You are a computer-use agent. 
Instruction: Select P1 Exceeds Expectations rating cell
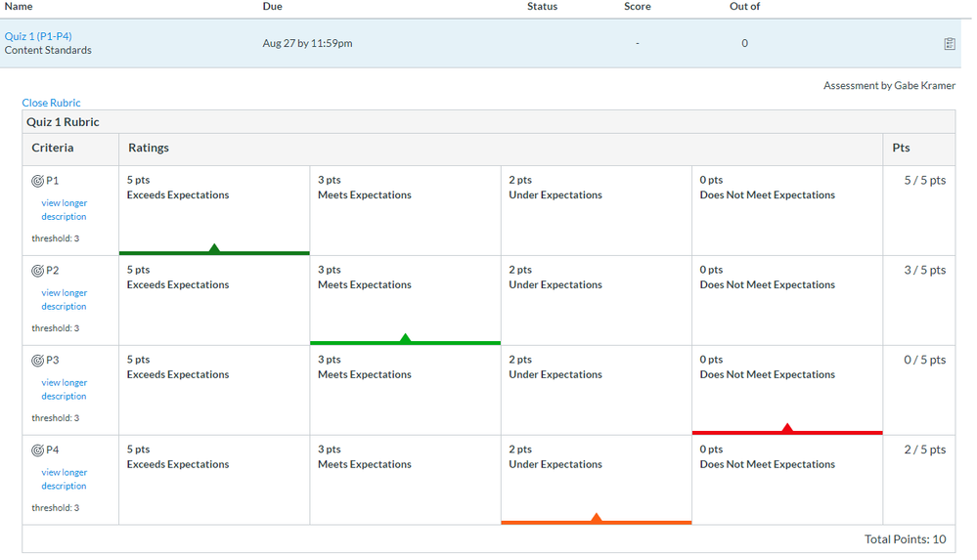[214, 210]
